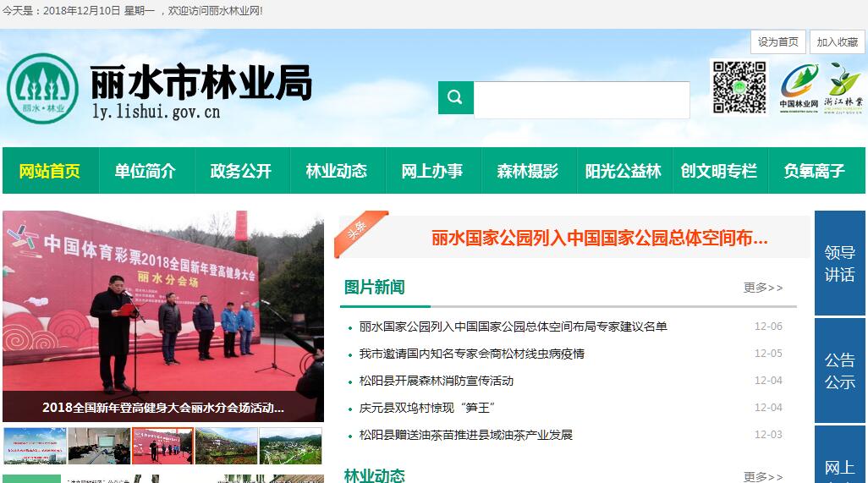Open news 庆元县双坞村惊现"笋王"

426,408
